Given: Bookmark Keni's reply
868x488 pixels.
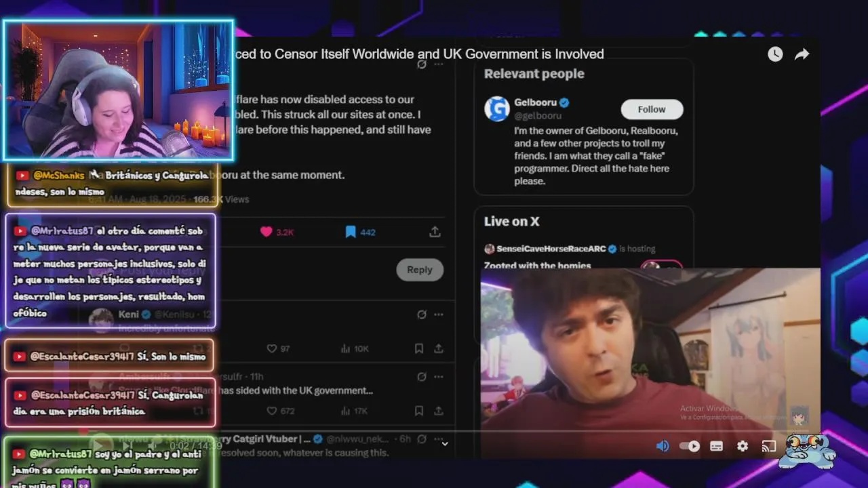Looking at the screenshot, I should 419,348.
